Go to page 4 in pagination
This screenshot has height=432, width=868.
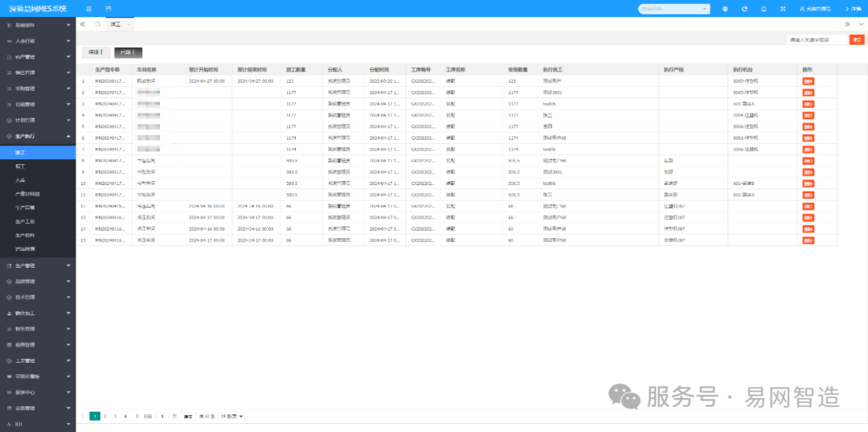coord(125,416)
